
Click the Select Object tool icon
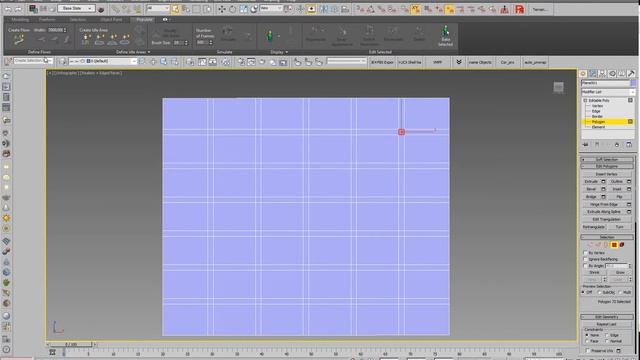(175, 9)
